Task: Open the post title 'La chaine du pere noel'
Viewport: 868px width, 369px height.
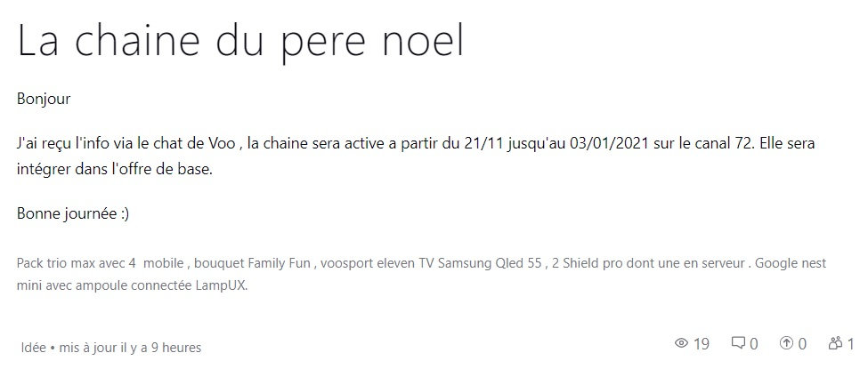Action: tap(240, 42)
